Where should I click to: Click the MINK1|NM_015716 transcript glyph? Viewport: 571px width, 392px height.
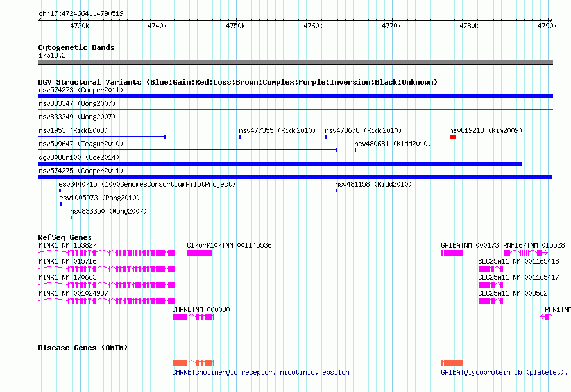107,269
